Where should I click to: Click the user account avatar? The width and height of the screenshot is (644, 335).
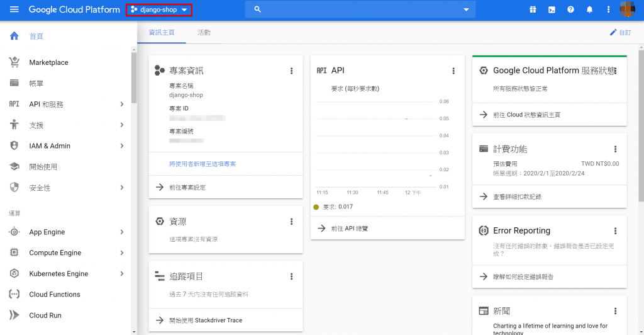tap(627, 9)
